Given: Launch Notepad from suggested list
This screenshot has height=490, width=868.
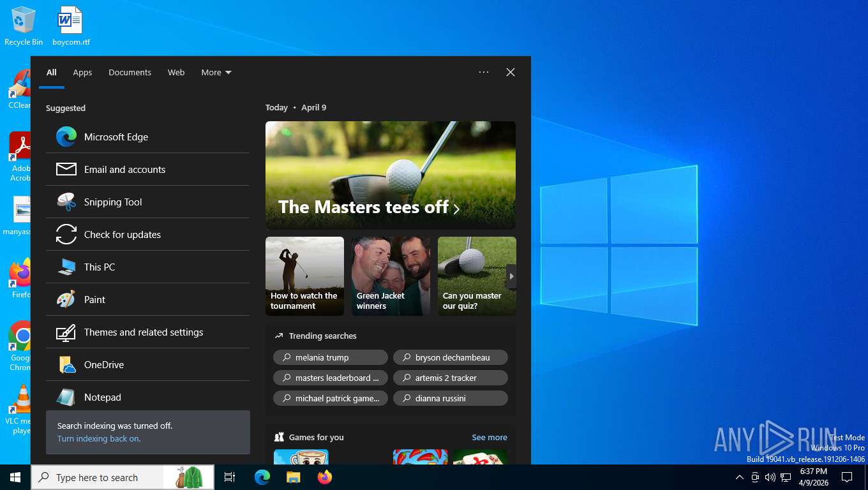Looking at the screenshot, I should point(147,397).
